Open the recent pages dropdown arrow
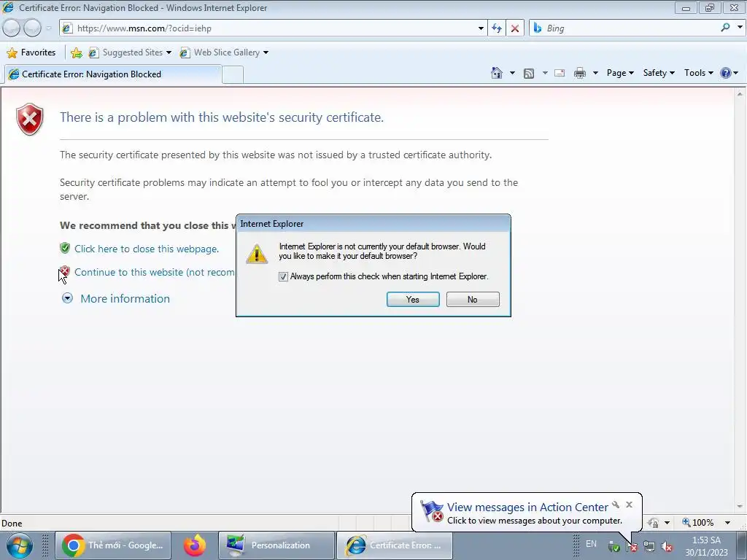This screenshot has height=560, width=747. click(49, 28)
